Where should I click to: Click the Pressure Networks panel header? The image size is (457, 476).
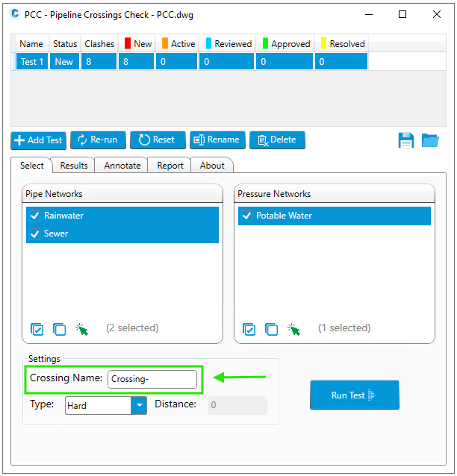pyautogui.click(x=335, y=194)
